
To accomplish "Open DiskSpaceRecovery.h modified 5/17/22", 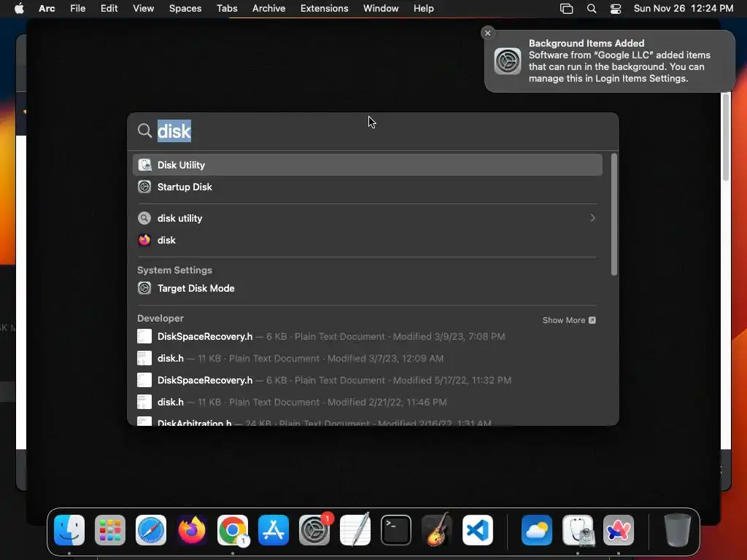I will (x=368, y=380).
